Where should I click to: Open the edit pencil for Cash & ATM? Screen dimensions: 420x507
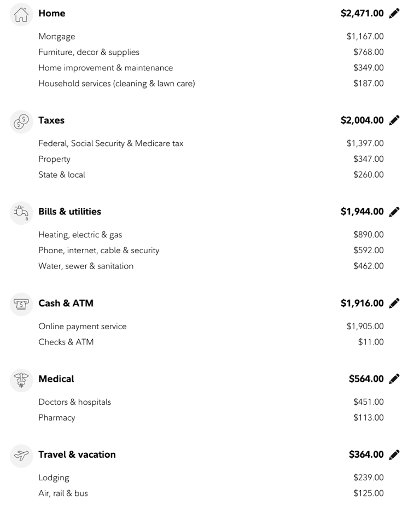pos(394,304)
